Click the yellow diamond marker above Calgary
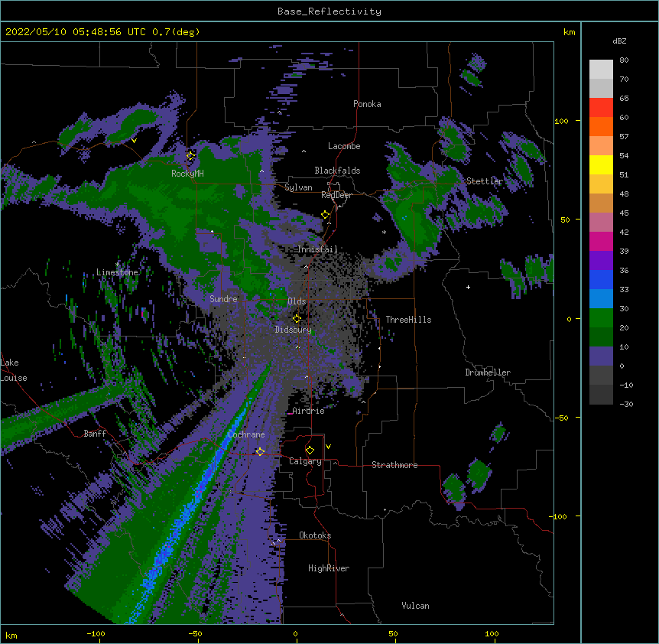Image resolution: width=659 pixels, height=644 pixels. (310, 450)
